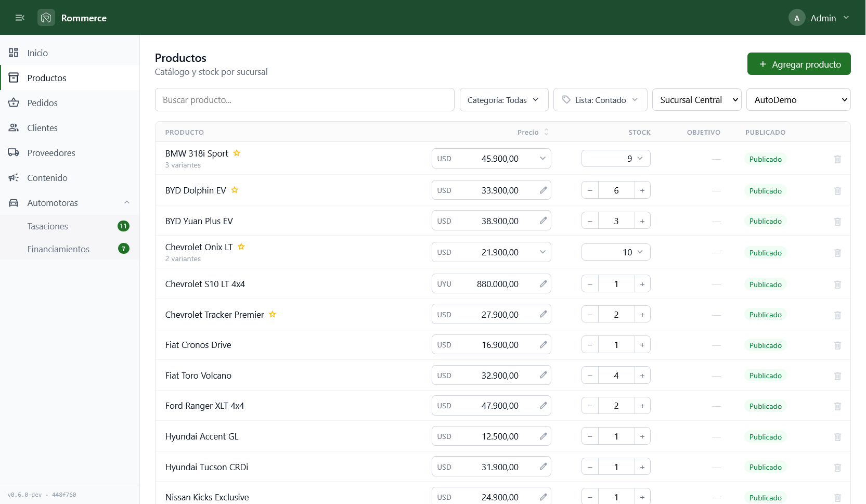
Task: Open the AutoDemo selector
Action: (798, 99)
